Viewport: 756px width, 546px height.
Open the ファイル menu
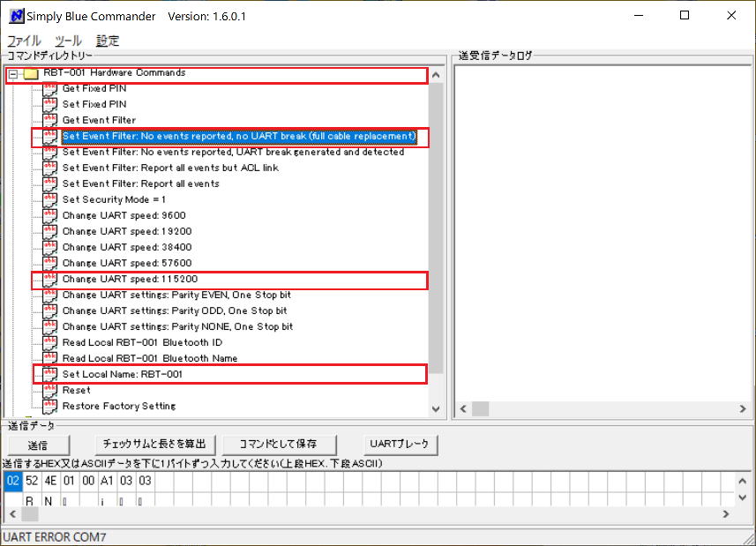(x=24, y=41)
